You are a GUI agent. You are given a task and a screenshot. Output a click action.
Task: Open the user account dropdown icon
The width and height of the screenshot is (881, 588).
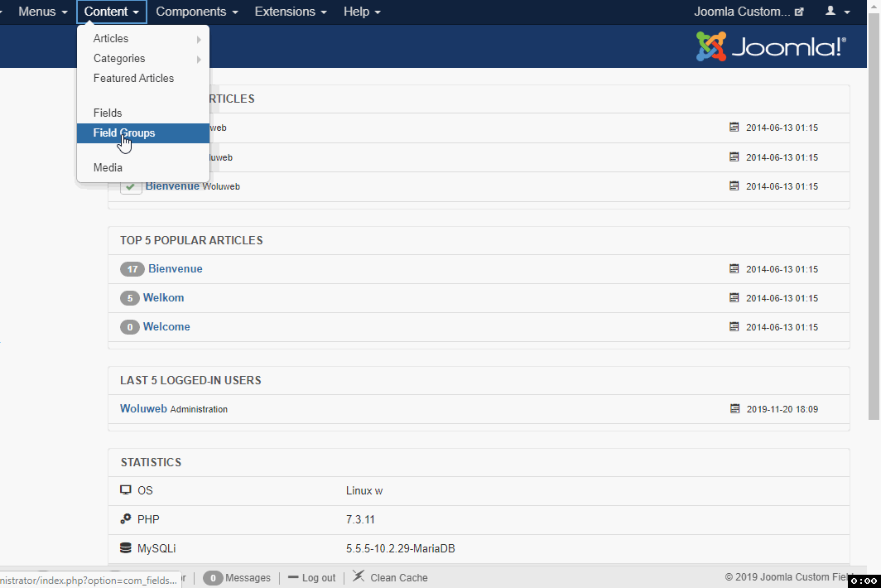coord(837,12)
